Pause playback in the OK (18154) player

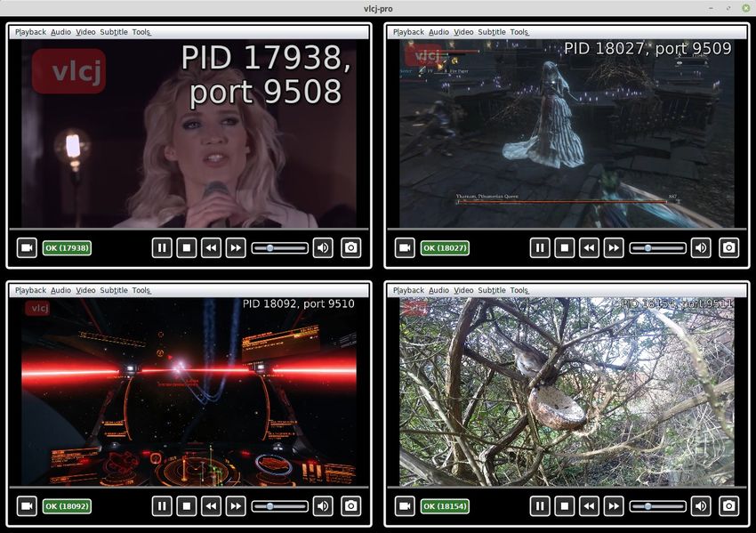click(x=540, y=506)
